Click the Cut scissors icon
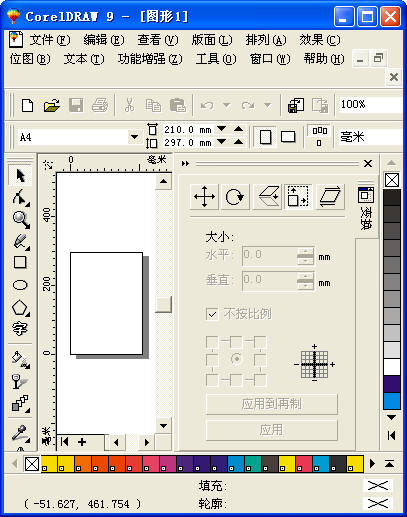The height and width of the screenshot is (517, 407). tap(129, 105)
